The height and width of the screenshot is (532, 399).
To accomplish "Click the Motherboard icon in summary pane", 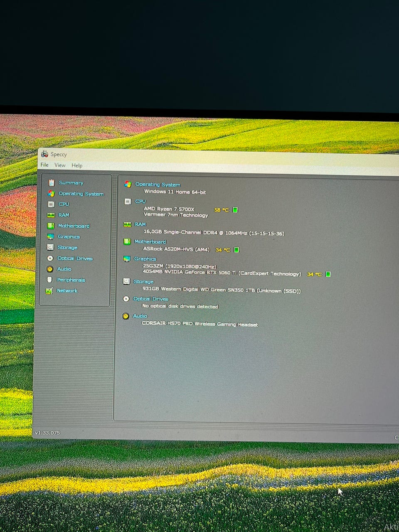I will point(127,241).
